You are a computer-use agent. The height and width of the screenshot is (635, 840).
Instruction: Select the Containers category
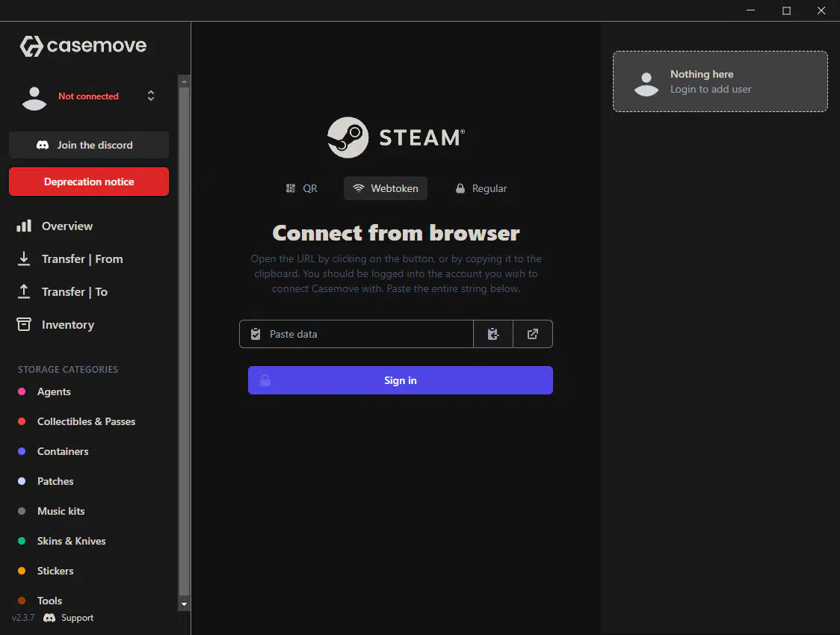tap(63, 452)
